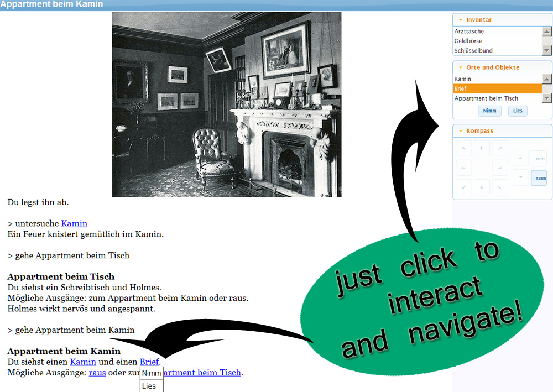This screenshot has height=392, width=553.
Task: Click the Nimm button in objects panel
Action: tap(489, 111)
